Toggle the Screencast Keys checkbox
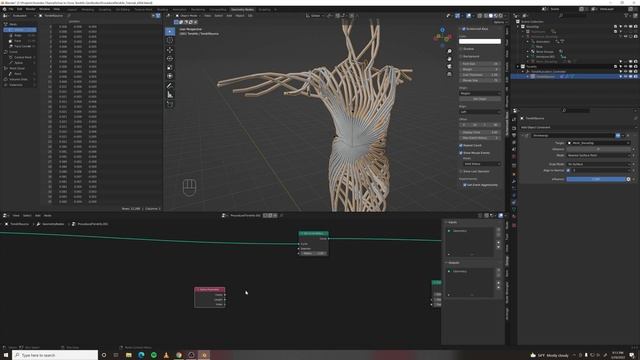Image resolution: width=640 pixels, height=360 pixels. point(464,29)
